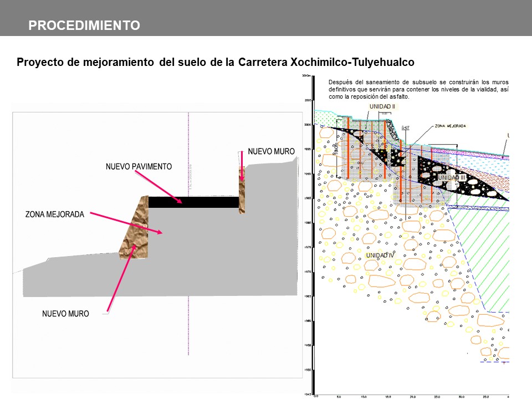The height and width of the screenshot is (399, 532).
Task: Select the NUEVO PAVIMENTO label
Action: 140,166
